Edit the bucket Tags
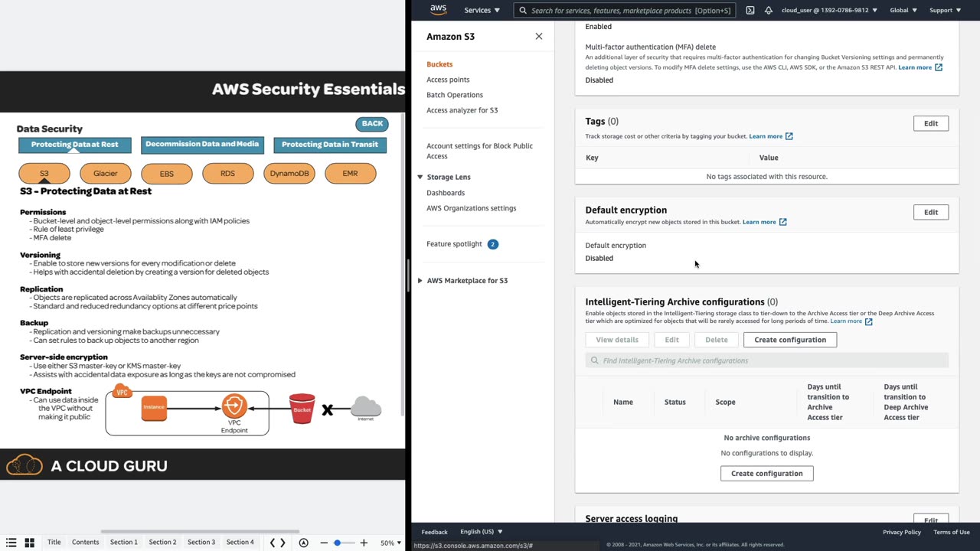Screen dimensions: 980x551 pyautogui.click(x=931, y=123)
